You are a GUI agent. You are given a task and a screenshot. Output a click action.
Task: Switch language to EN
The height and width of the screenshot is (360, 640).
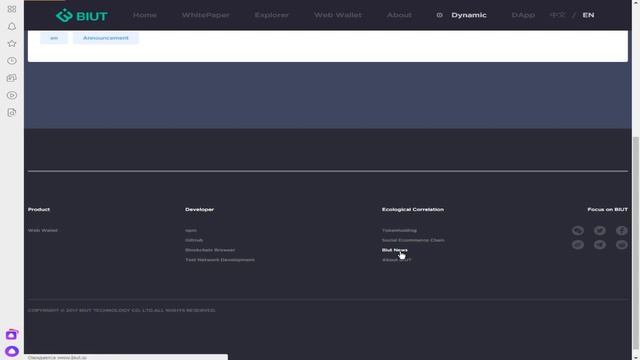[588, 15]
